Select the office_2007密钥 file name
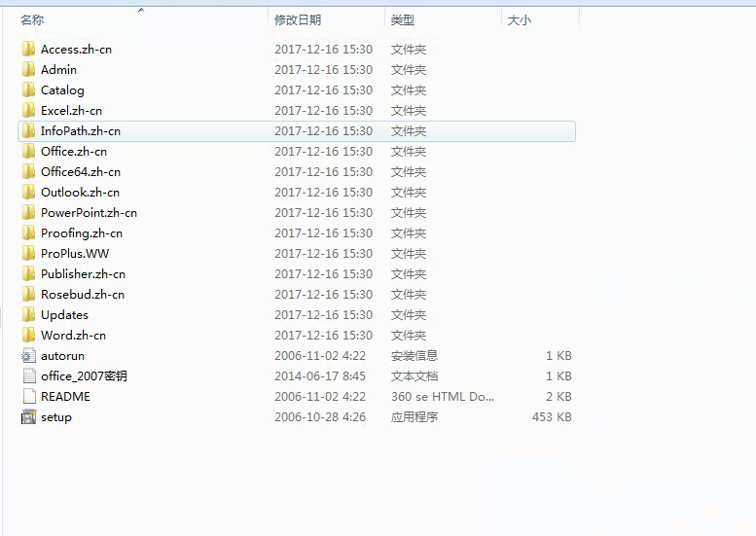This screenshot has height=536, width=756. pos(84,375)
